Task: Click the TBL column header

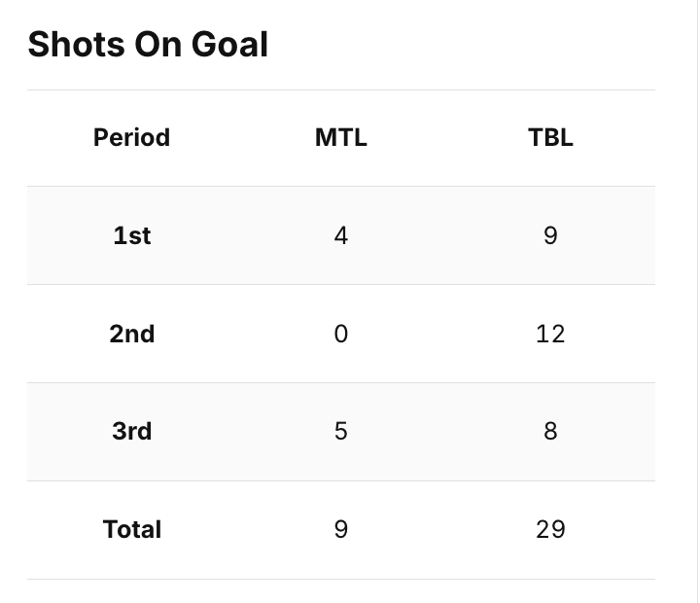Action: point(550,137)
